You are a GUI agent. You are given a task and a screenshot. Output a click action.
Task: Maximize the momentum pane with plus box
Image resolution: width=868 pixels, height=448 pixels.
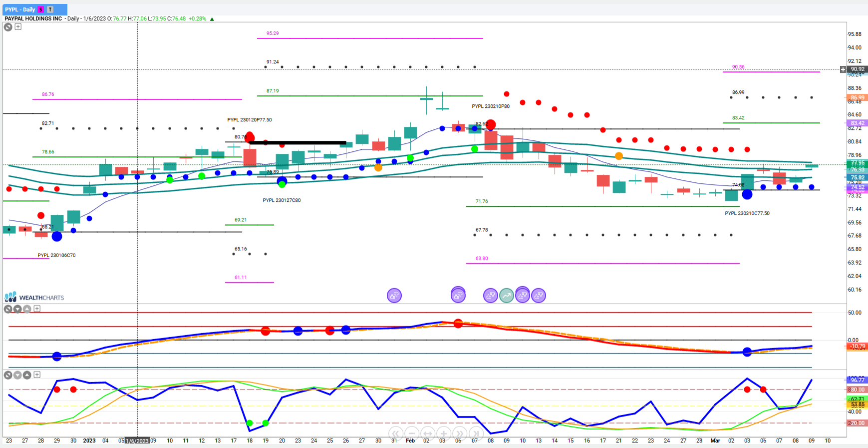[x=37, y=309]
